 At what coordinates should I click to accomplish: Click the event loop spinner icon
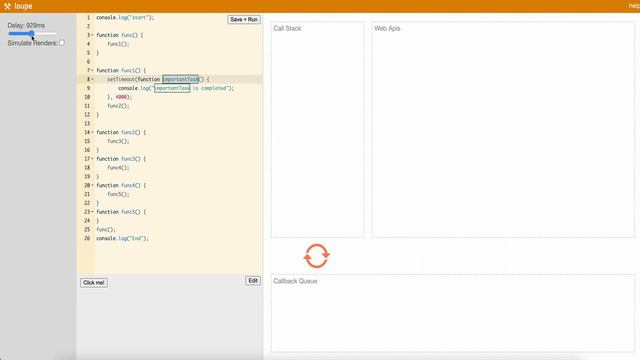coord(316,256)
